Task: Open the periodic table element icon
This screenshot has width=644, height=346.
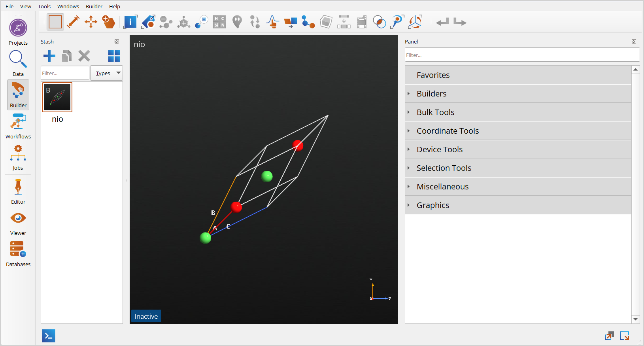Action: [219, 22]
